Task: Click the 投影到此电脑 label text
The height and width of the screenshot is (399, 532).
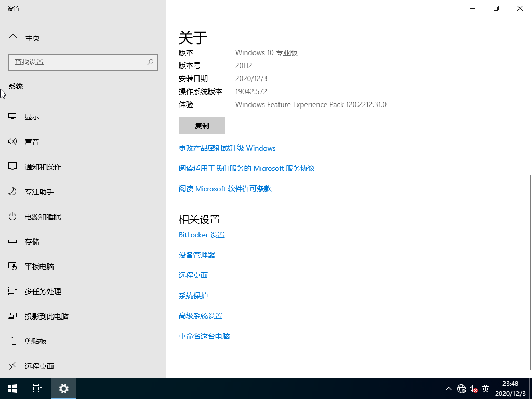Action: pos(46,316)
